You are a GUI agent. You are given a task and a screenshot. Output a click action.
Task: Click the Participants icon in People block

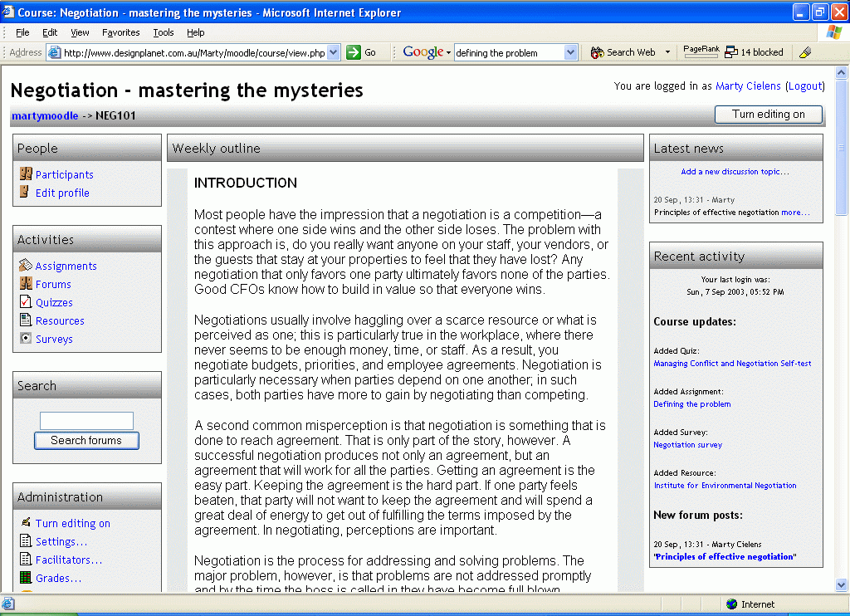tap(26, 174)
